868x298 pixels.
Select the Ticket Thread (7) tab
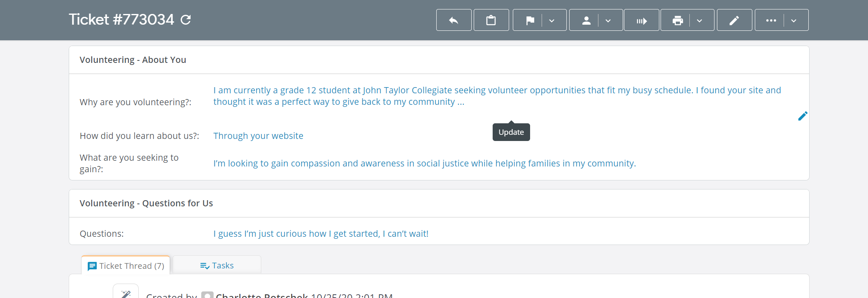(126, 266)
